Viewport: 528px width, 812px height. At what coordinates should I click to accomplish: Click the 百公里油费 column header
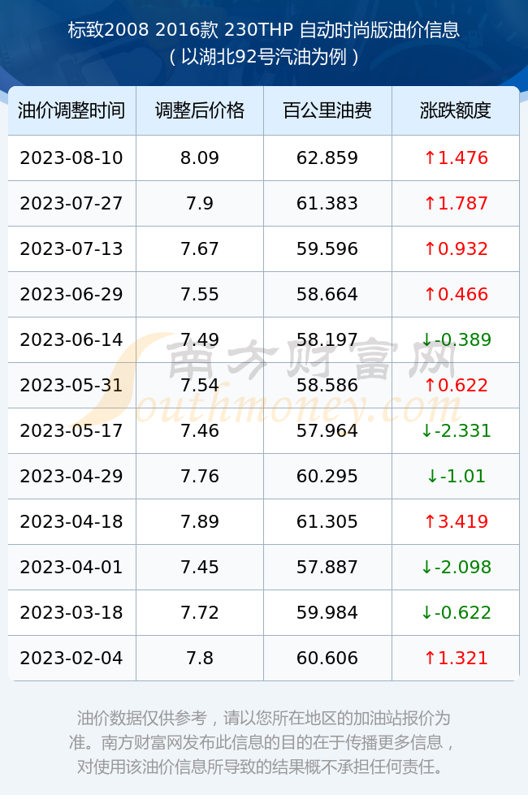327,110
